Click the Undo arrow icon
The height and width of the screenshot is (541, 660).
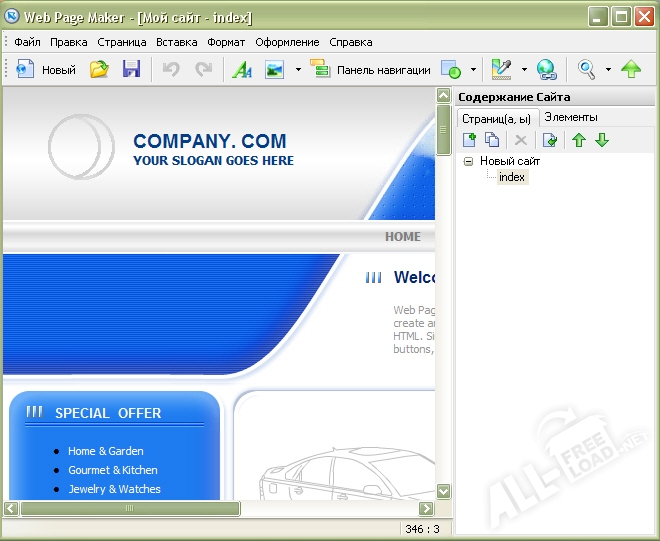[x=171, y=70]
